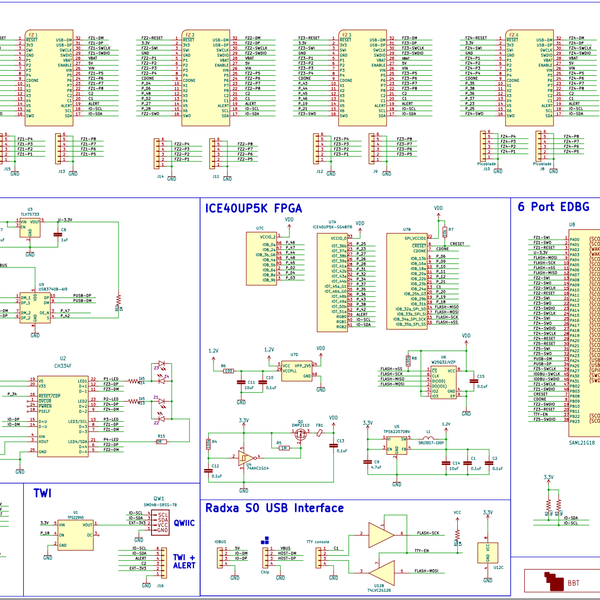Select the C8 1uF capacitor
This screenshot has height=600, width=600.
click(x=58, y=235)
